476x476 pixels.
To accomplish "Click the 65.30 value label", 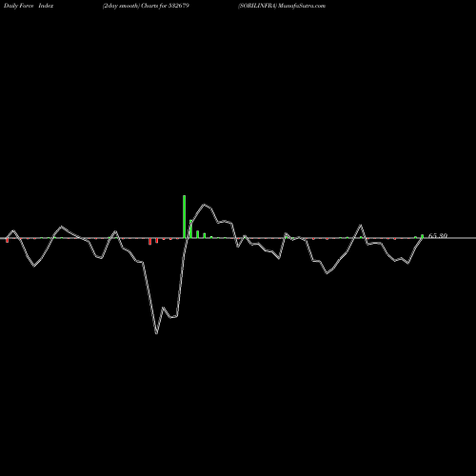I will click(x=438, y=236).
